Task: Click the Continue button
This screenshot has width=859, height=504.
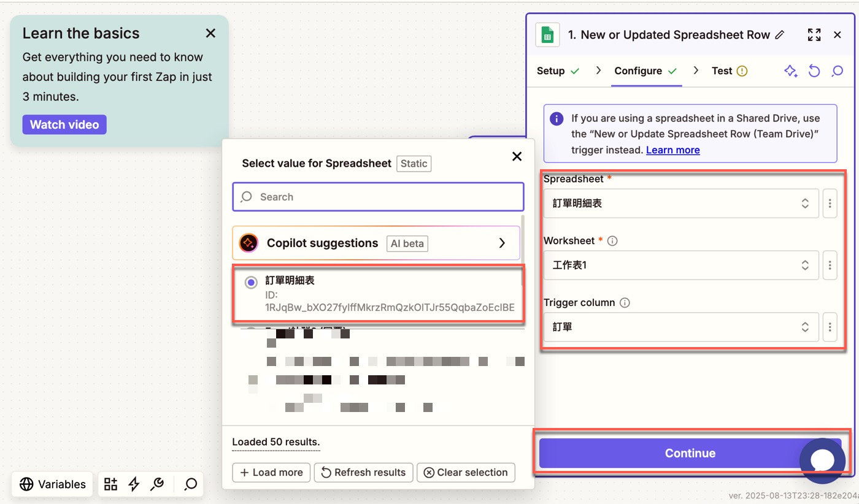Action: coord(690,454)
